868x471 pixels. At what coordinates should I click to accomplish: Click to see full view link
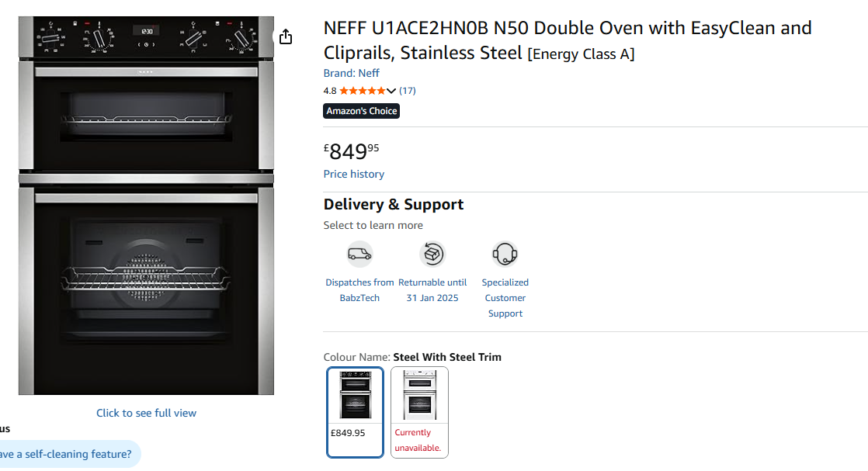146,413
